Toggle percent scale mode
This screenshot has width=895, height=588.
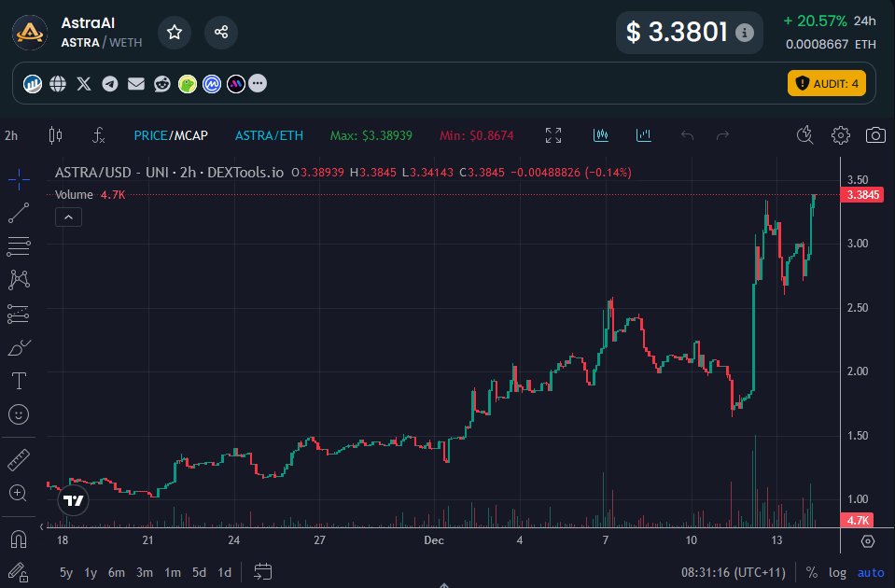coord(812,572)
